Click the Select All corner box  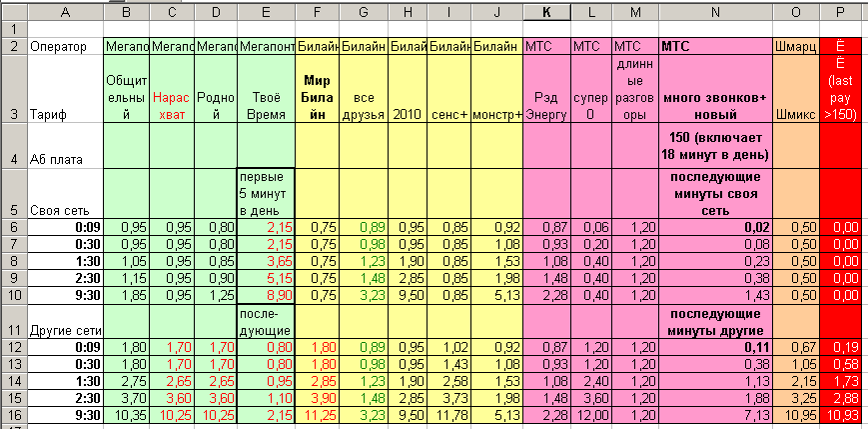click(13, 13)
